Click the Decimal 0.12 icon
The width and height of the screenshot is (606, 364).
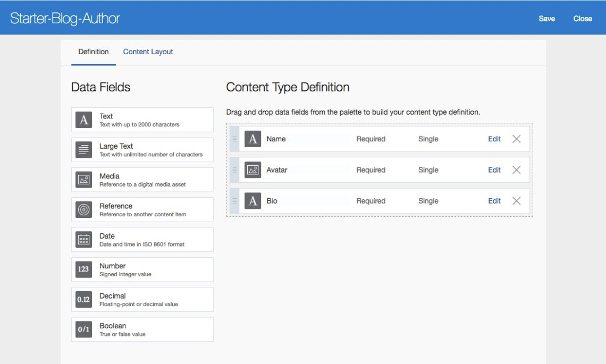pos(83,300)
